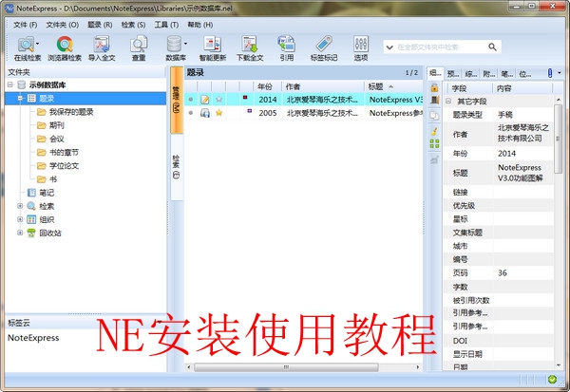Switch to the 预... preview tab
The height and width of the screenshot is (392, 570).
(453, 73)
